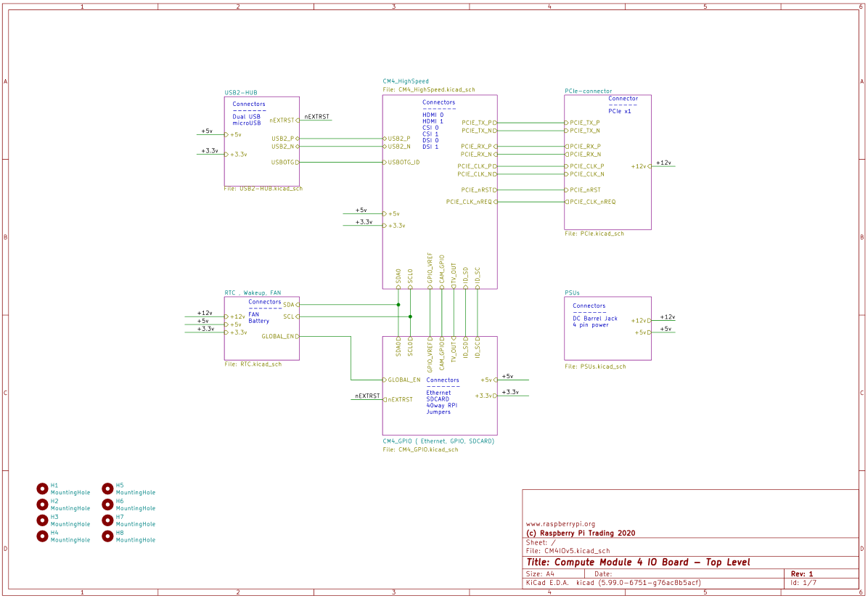Click the www.raspberrypi.org text in title block
Viewport: 868px width, 601px height.
(560, 523)
